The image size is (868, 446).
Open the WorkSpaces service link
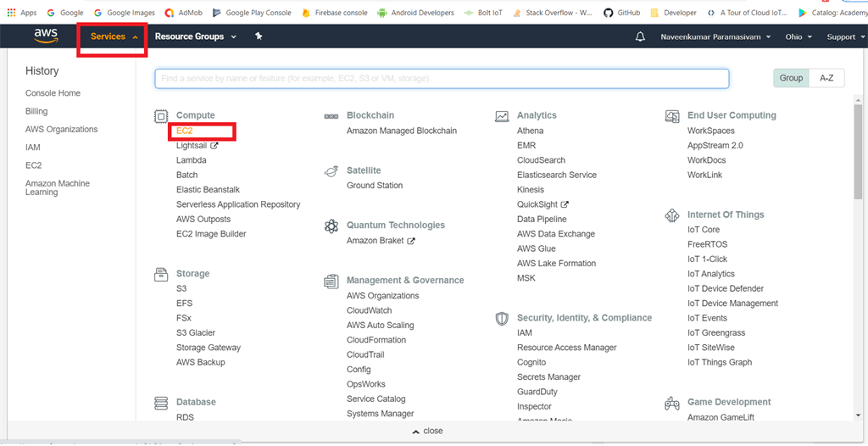point(711,131)
